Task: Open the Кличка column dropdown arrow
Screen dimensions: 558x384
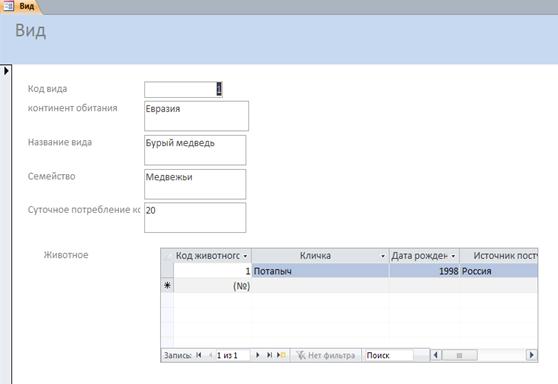Action: tap(383, 256)
